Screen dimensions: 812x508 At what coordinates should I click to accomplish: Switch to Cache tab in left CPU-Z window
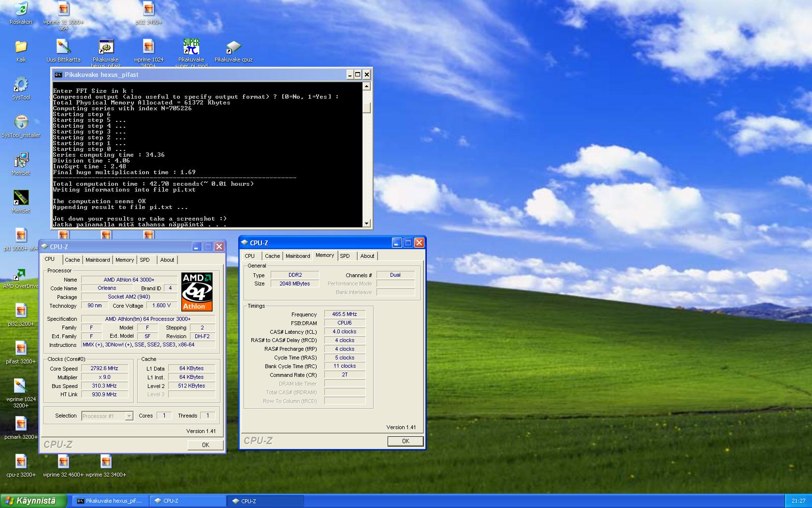pos(72,260)
